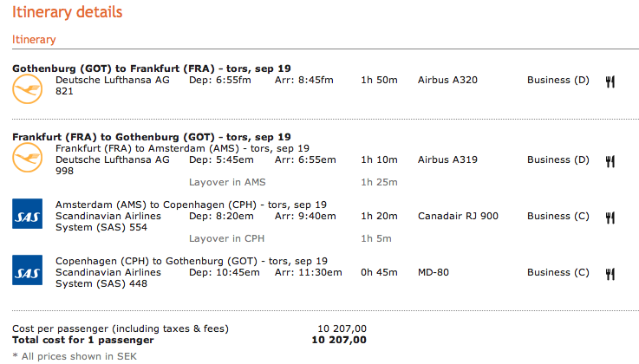The image size is (639, 364).
Task: Click the meal icon for the Airbus A320 flight
Action: 610,81
